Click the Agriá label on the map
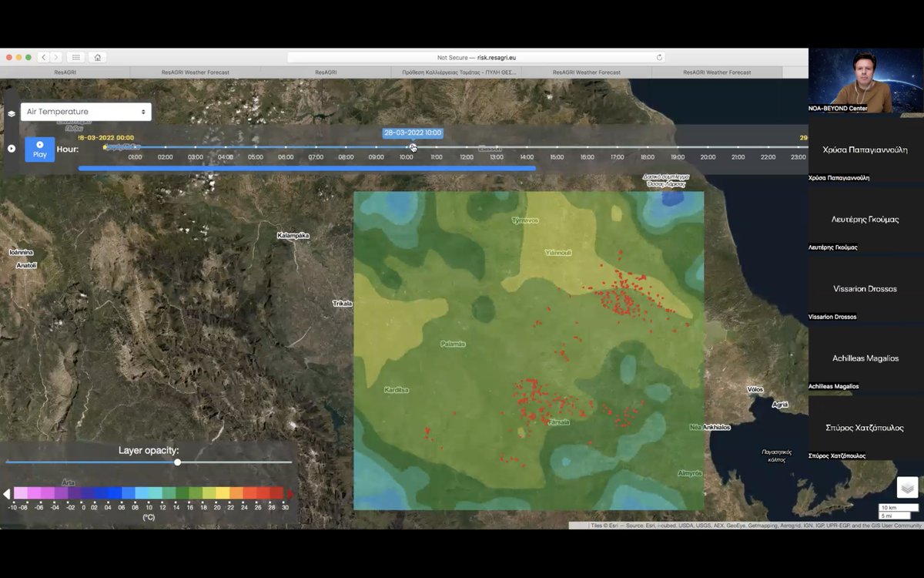This screenshot has height=578, width=924. pyautogui.click(x=780, y=405)
